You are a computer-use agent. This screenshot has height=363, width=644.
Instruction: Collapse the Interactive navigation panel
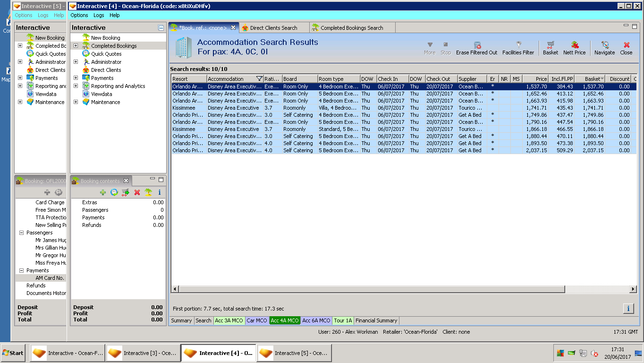tap(161, 28)
